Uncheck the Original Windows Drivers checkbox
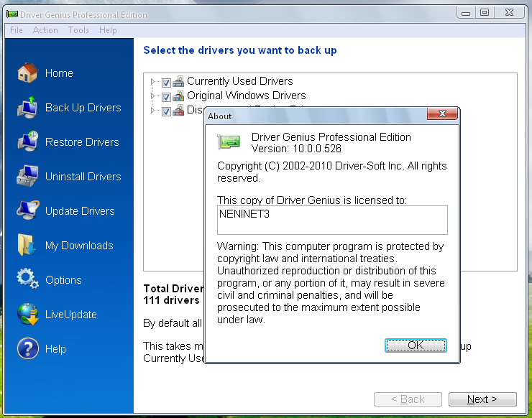 166,97
